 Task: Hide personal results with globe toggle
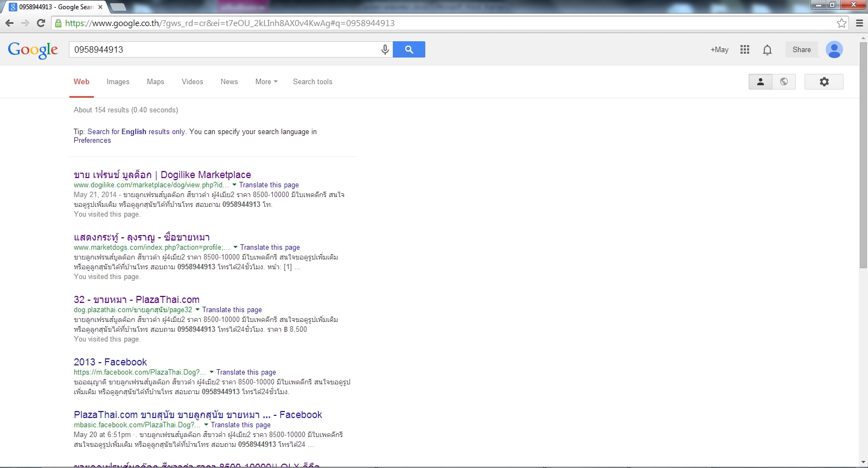784,81
